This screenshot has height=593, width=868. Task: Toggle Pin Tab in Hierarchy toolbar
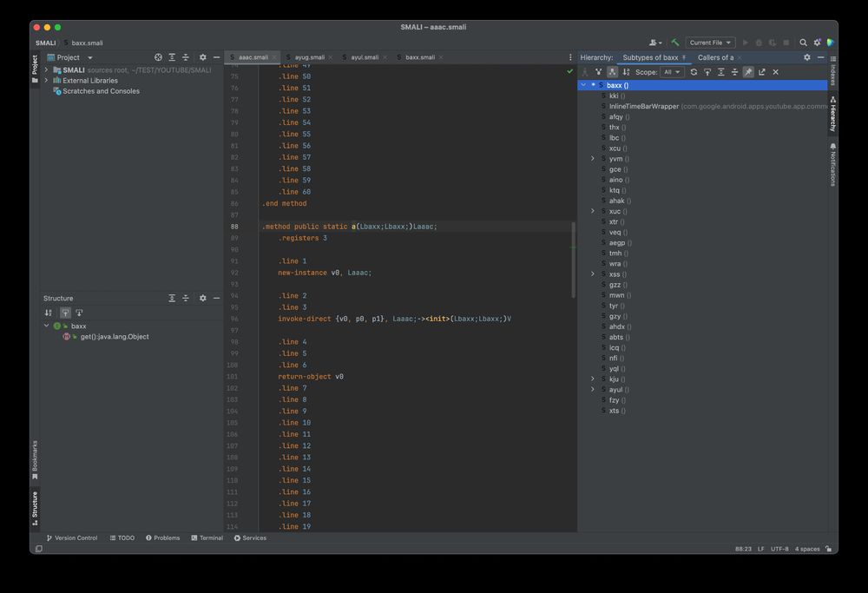(x=748, y=72)
